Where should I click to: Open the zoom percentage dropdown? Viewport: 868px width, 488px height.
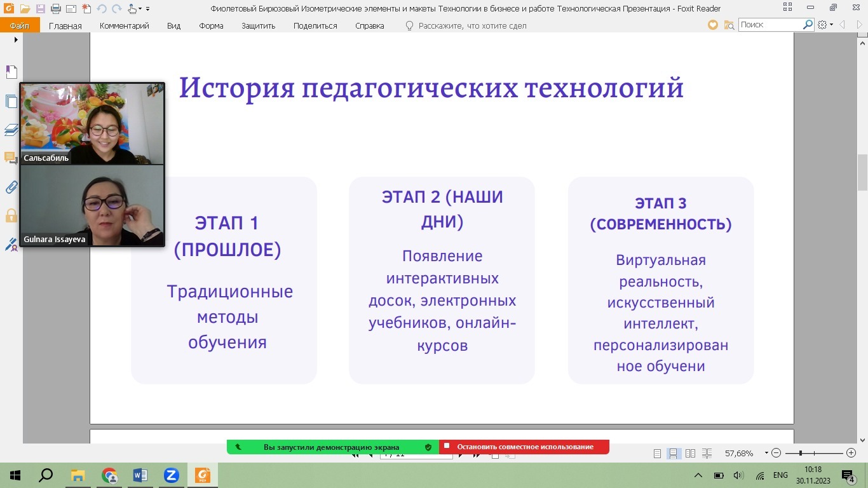click(766, 454)
